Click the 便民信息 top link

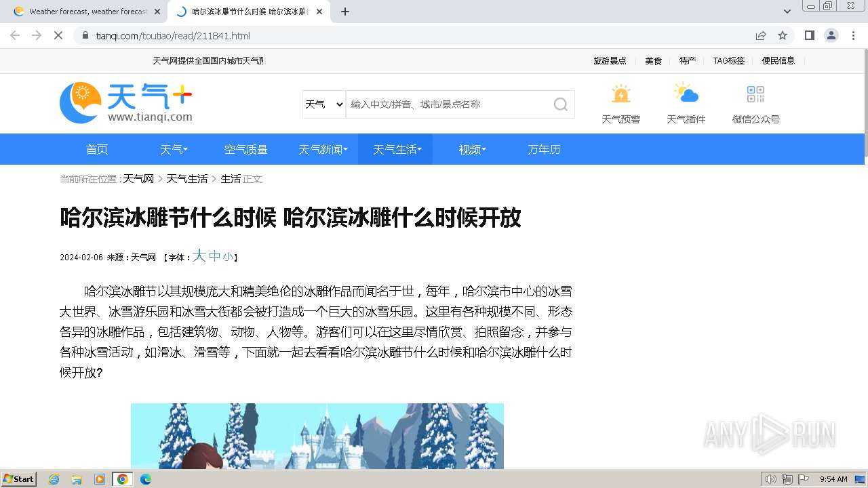click(x=778, y=60)
